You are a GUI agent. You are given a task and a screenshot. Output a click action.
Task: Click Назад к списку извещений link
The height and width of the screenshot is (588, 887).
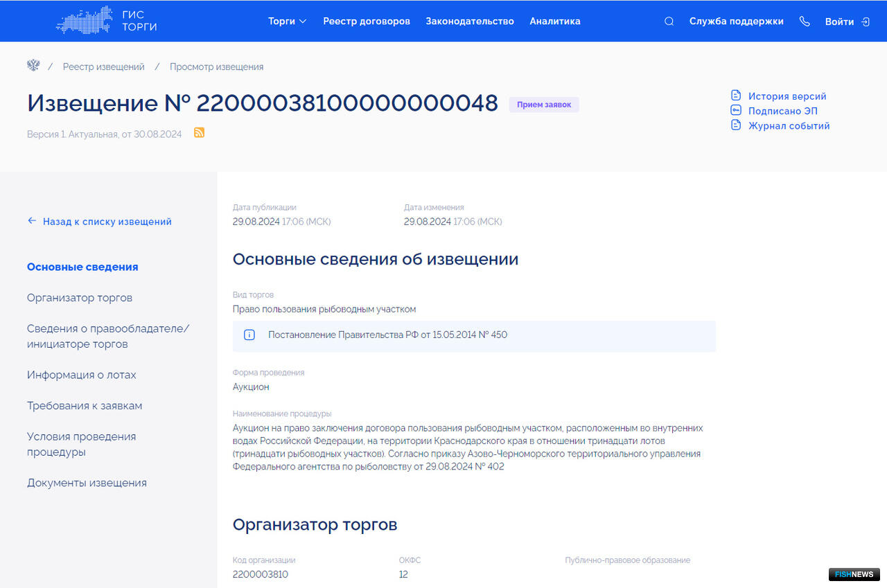pyautogui.click(x=107, y=222)
